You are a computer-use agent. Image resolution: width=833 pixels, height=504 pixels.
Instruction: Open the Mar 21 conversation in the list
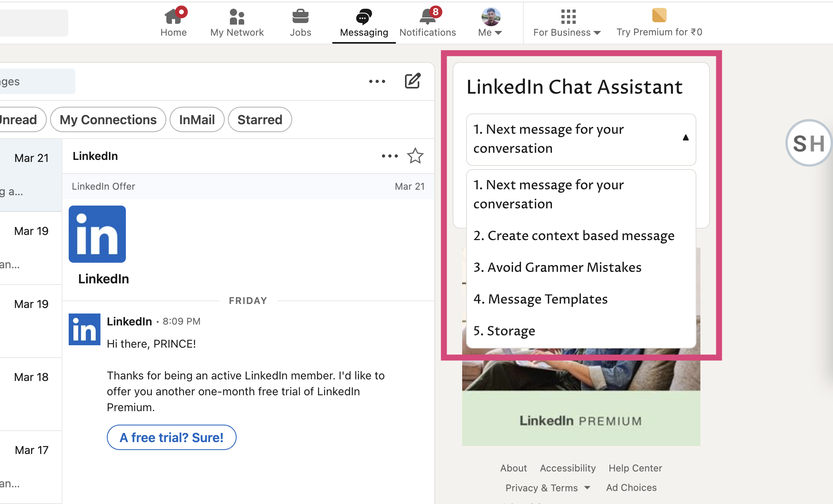point(31,175)
